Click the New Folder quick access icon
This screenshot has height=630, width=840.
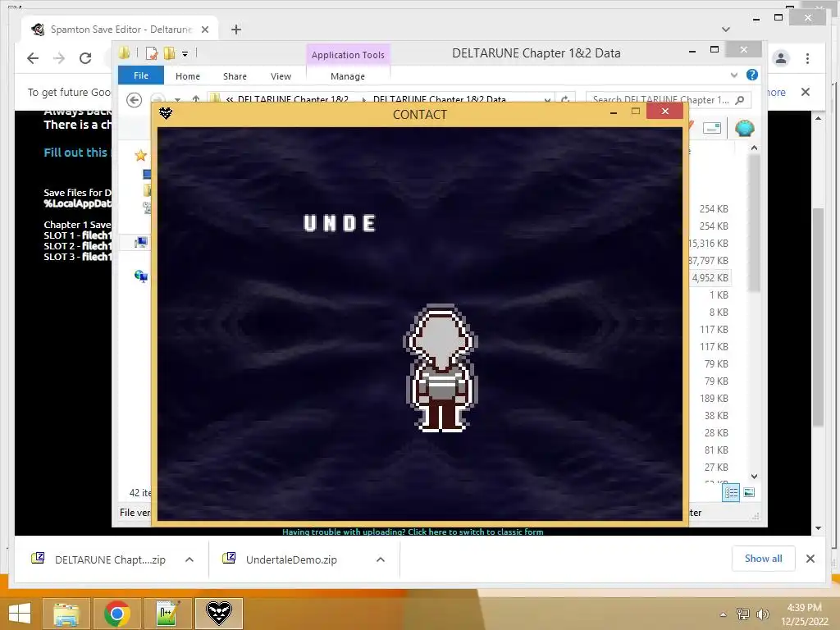click(169, 53)
